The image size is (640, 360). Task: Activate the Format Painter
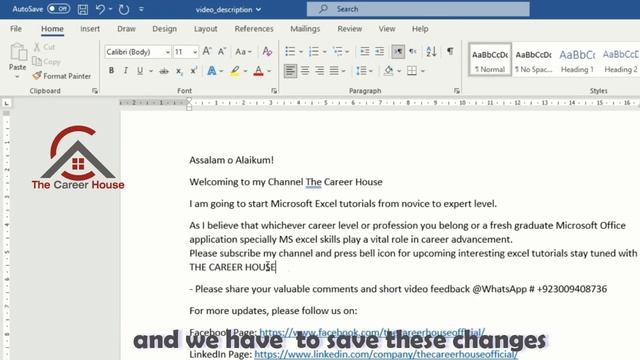(62, 76)
